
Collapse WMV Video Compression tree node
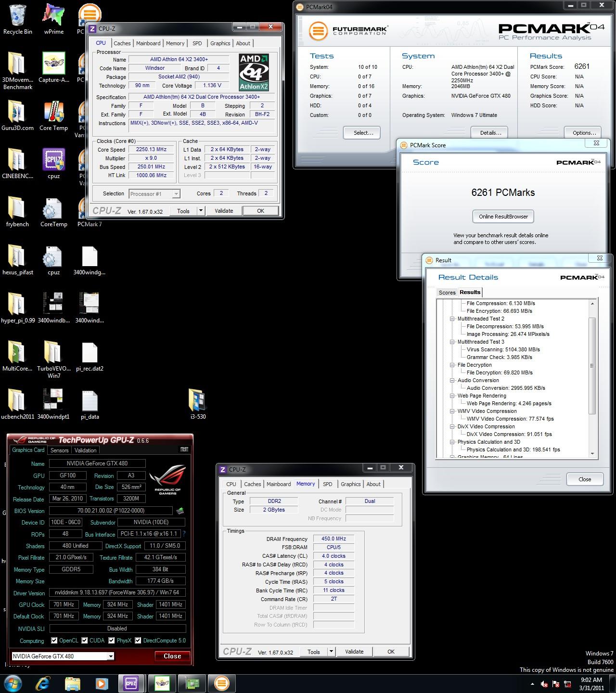[452, 411]
